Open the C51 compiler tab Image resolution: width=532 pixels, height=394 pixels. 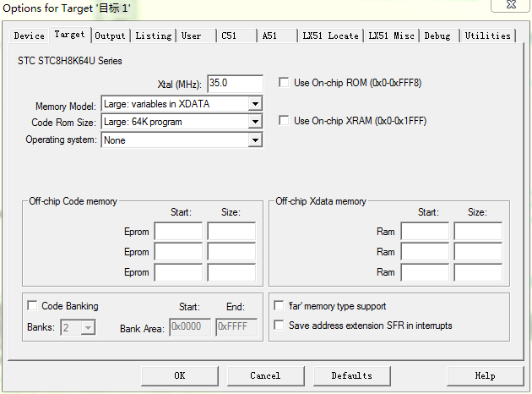(236, 36)
